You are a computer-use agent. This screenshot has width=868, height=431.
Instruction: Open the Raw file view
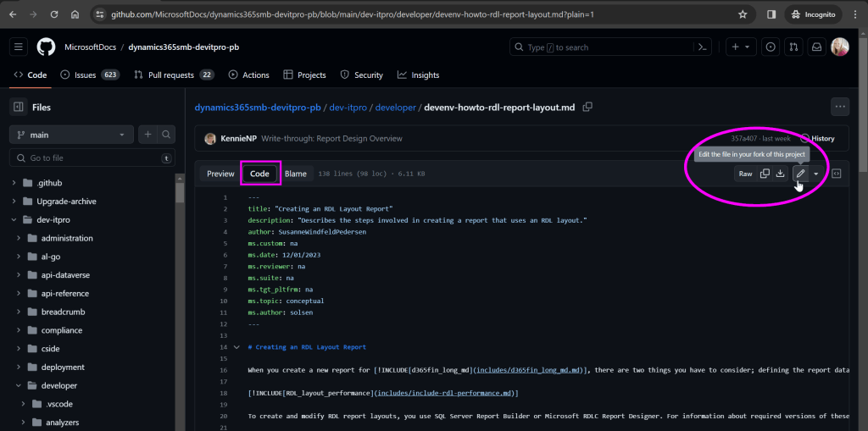[x=746, y=174]
